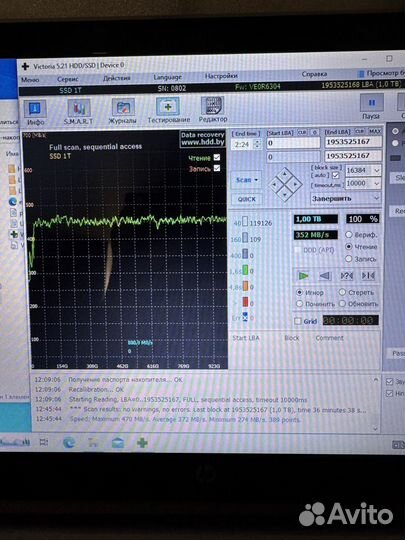The width and height of the screenshot is (405, 540).
Task: Click the green 1,6s block color box
Action: [x=245, y=270]
